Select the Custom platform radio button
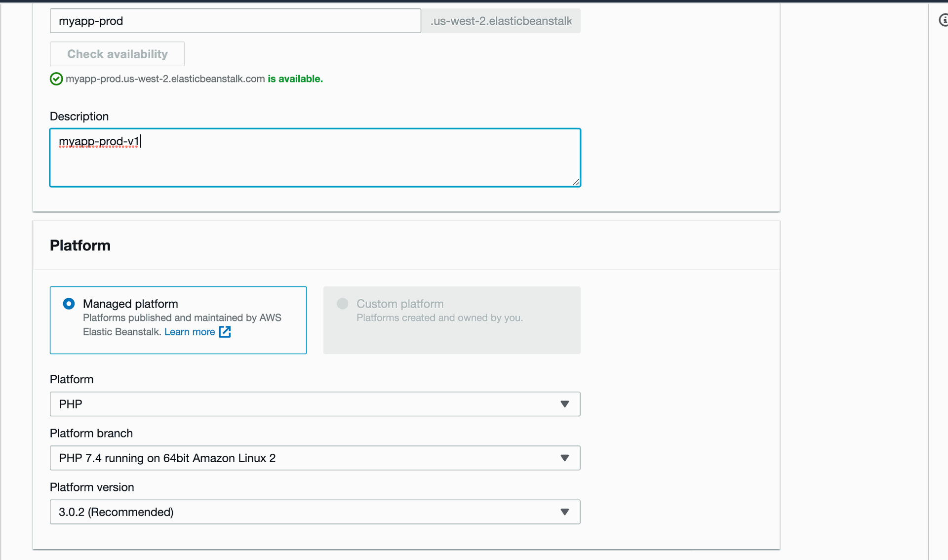The image size is (948, 560). pyautogui.click(x=343, y=304)
